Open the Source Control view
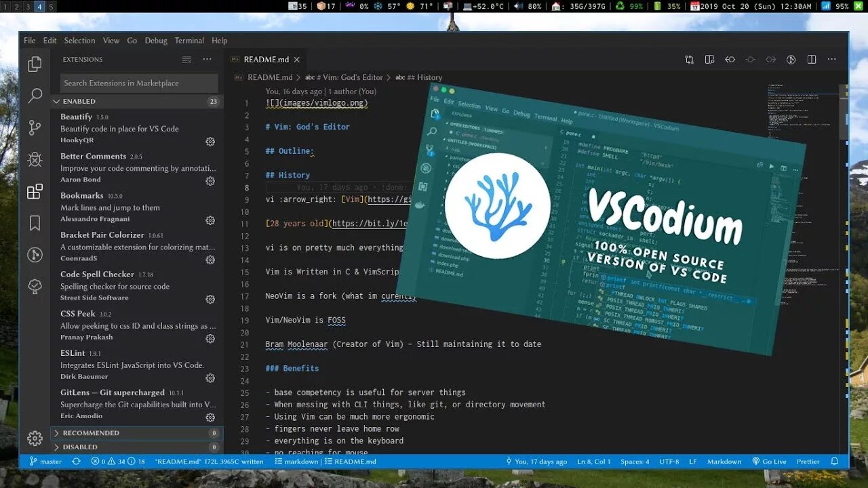Viewport: 868px width, 488px height. click(x=35, y=128)
